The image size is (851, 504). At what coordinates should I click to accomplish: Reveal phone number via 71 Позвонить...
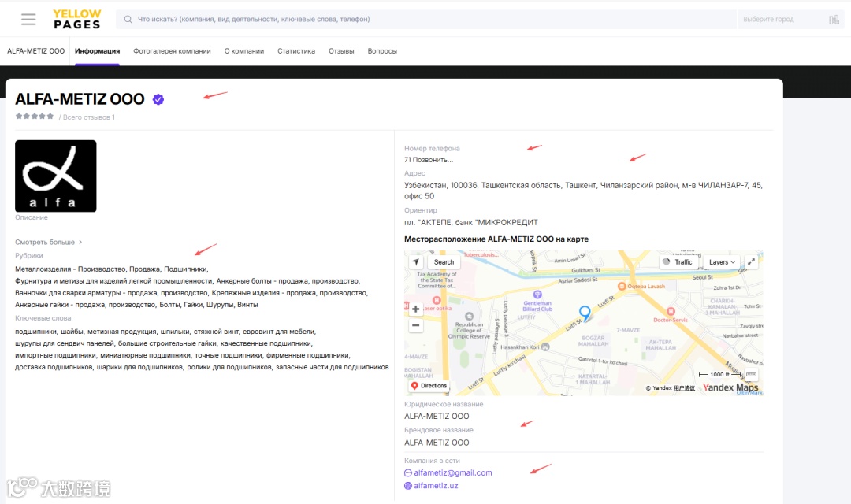pyautogui.click(x=428, y=160)
